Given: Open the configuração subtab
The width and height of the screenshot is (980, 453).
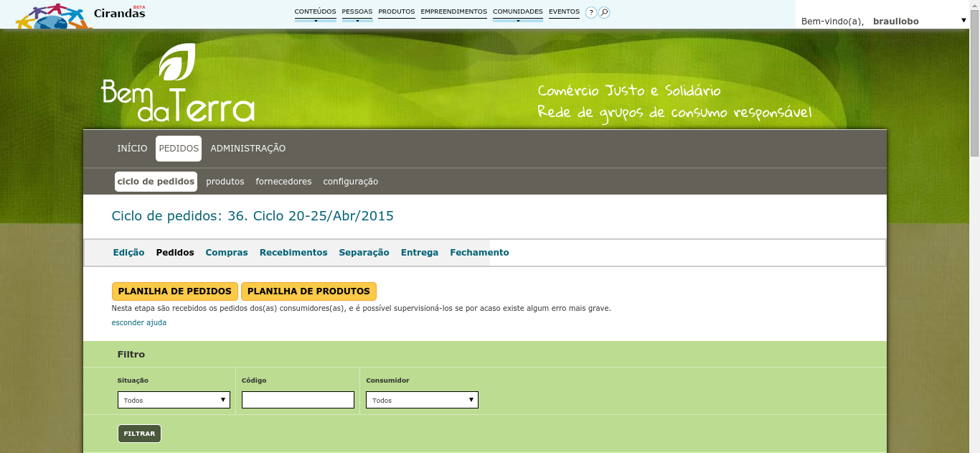Looking at the screenshot, I should 350,182.
